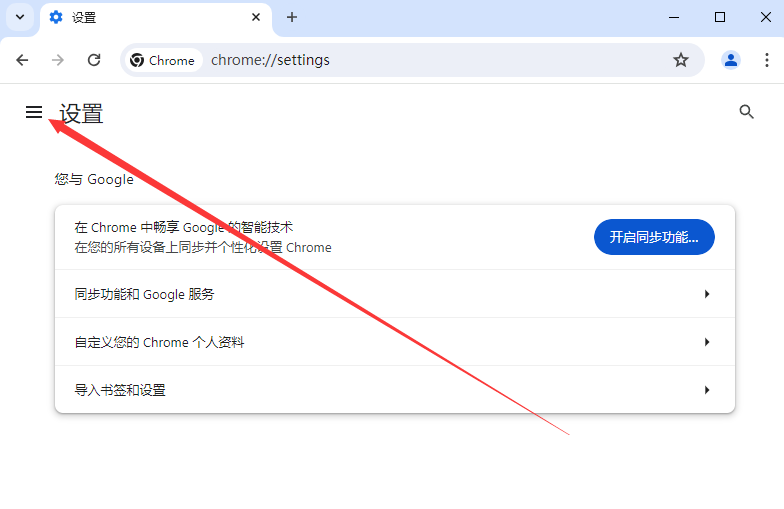Minimize the Chrome window
This screenshot has height=509, width=784.
click(674, 17)
